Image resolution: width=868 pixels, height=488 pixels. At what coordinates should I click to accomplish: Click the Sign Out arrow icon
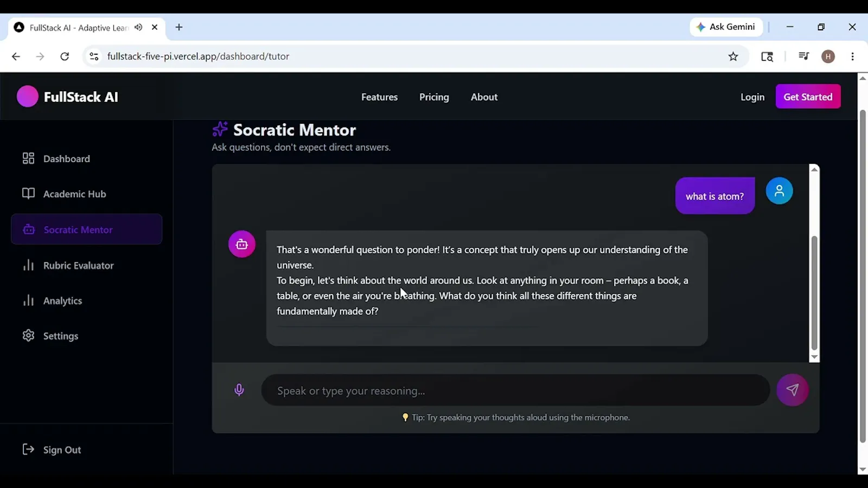point(28,450)
